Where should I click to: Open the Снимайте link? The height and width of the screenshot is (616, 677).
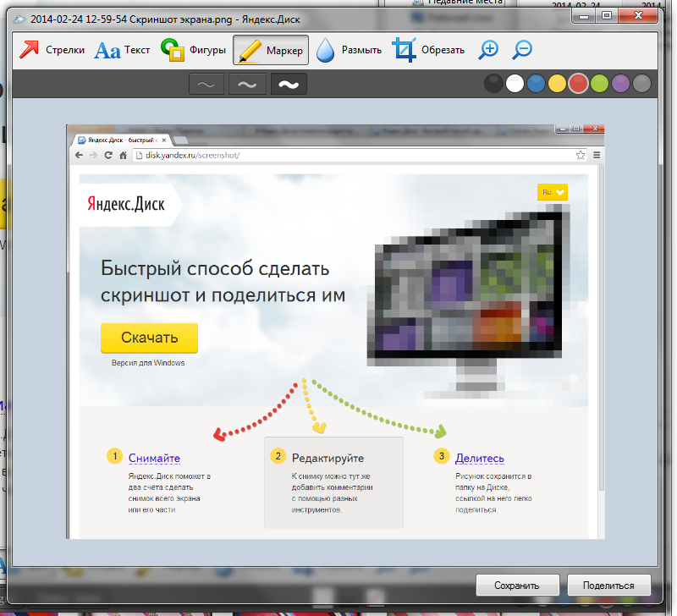(154, 458)
